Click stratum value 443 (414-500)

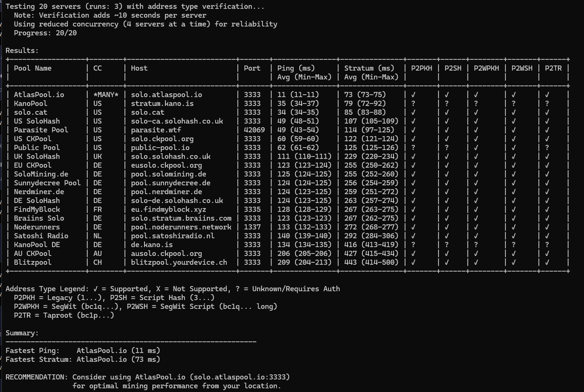tap(371, 262)
